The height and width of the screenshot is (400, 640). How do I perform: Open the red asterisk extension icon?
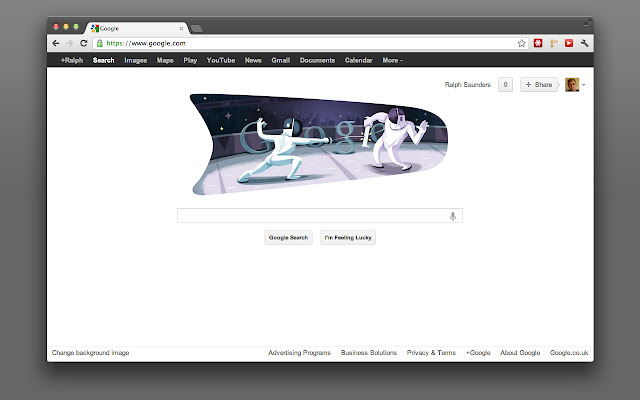(x=538, y=43)
